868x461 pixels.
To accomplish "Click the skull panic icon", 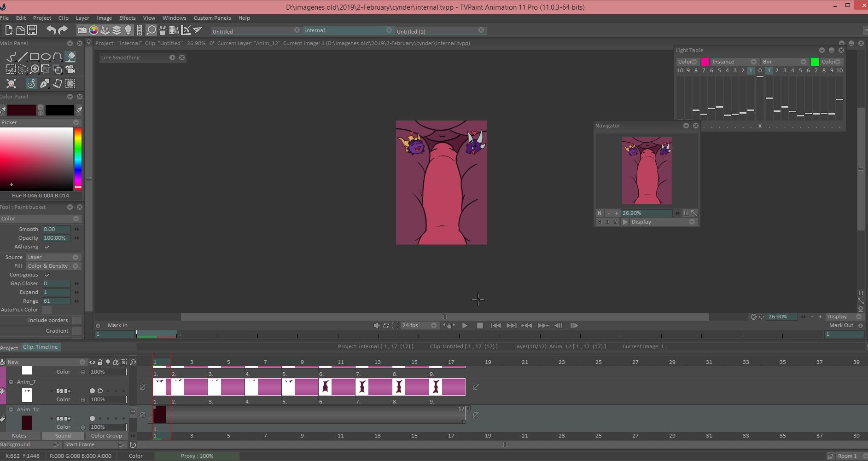I will click(11, 83).
